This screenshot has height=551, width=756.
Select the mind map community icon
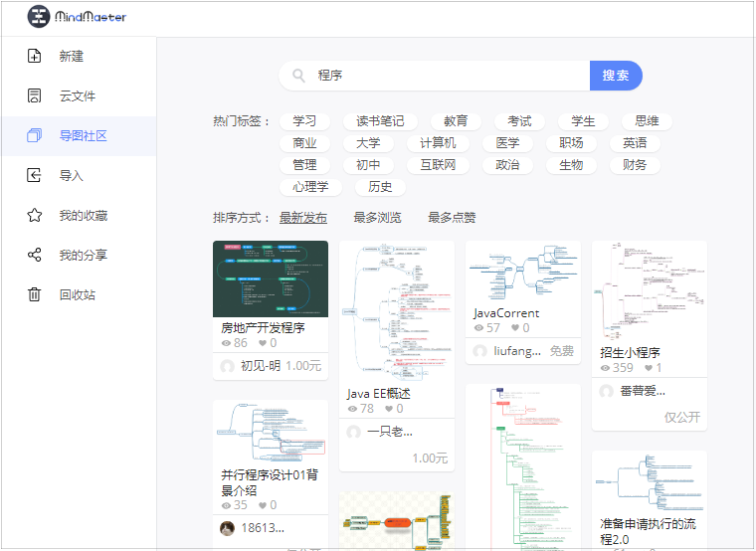click(35, 135)
